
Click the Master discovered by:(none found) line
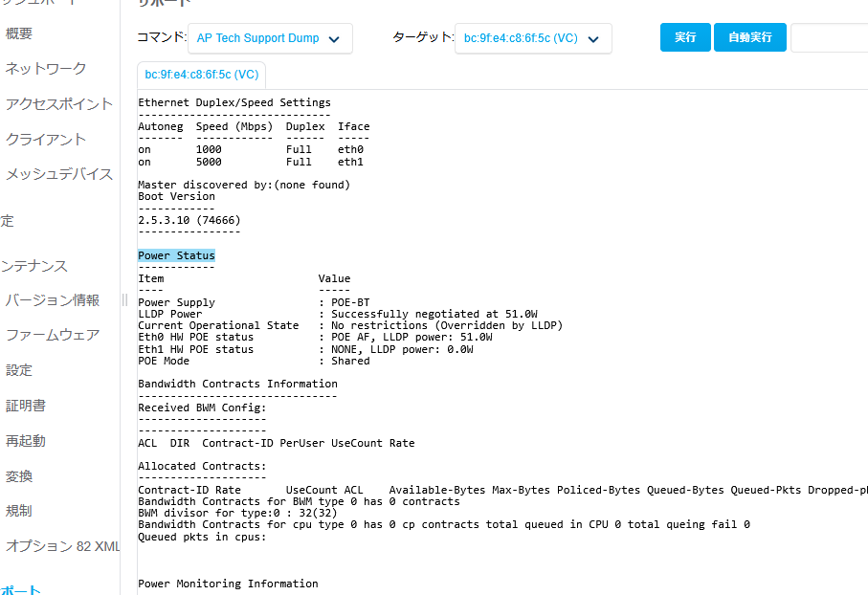point(244,185)
